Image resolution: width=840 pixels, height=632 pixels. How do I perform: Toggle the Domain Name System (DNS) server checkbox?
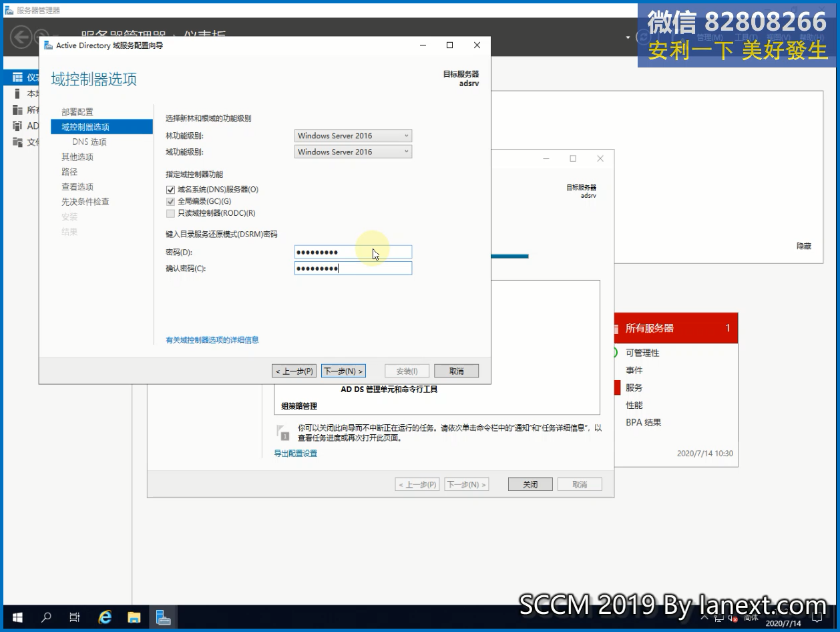pyautogui.click(x=170, y=190)
